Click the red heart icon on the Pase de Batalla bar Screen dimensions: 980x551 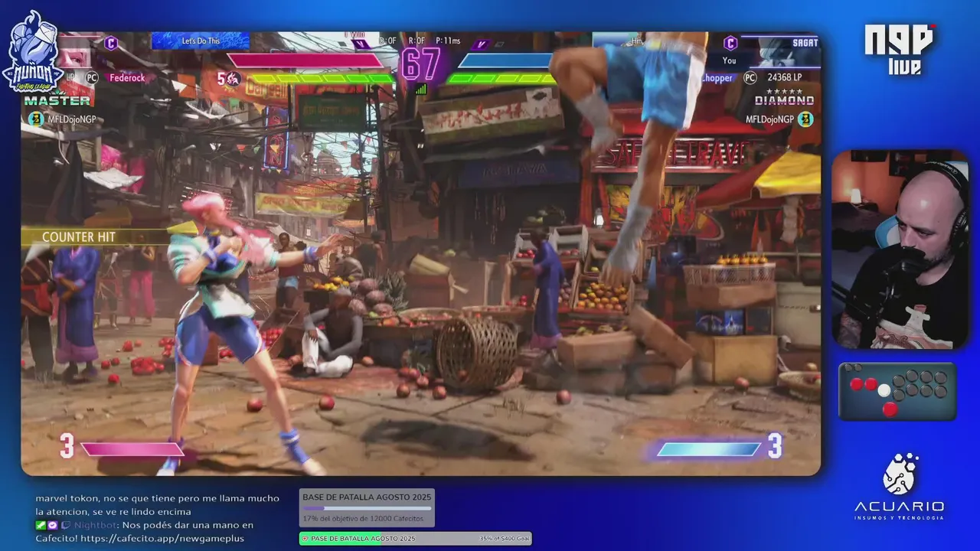(x=305, y=539)
